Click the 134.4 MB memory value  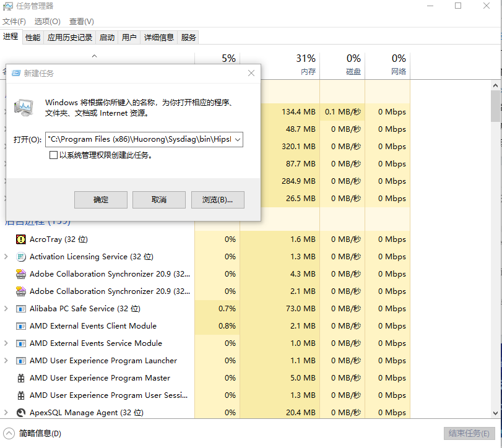point(298,112)
